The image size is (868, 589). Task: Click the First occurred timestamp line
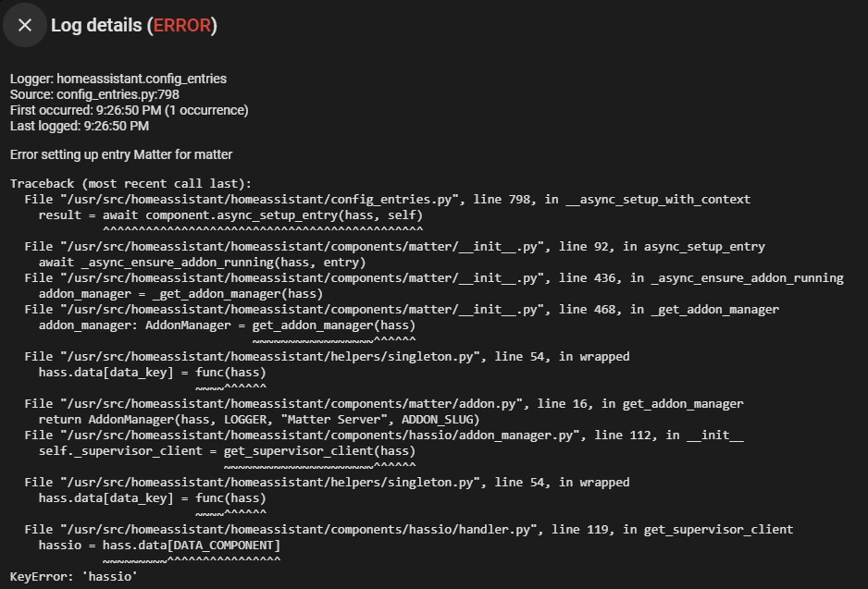click(x=129, y=110)
